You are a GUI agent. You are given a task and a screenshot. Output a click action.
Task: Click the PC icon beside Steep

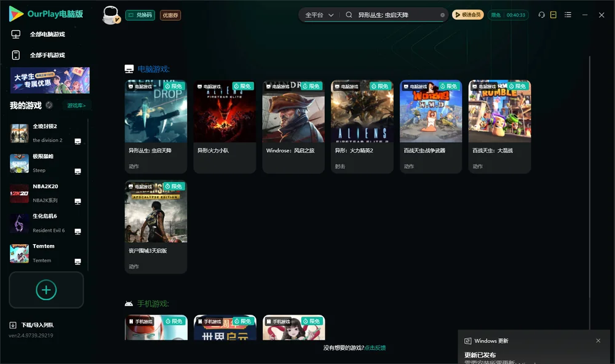(77, 172)
